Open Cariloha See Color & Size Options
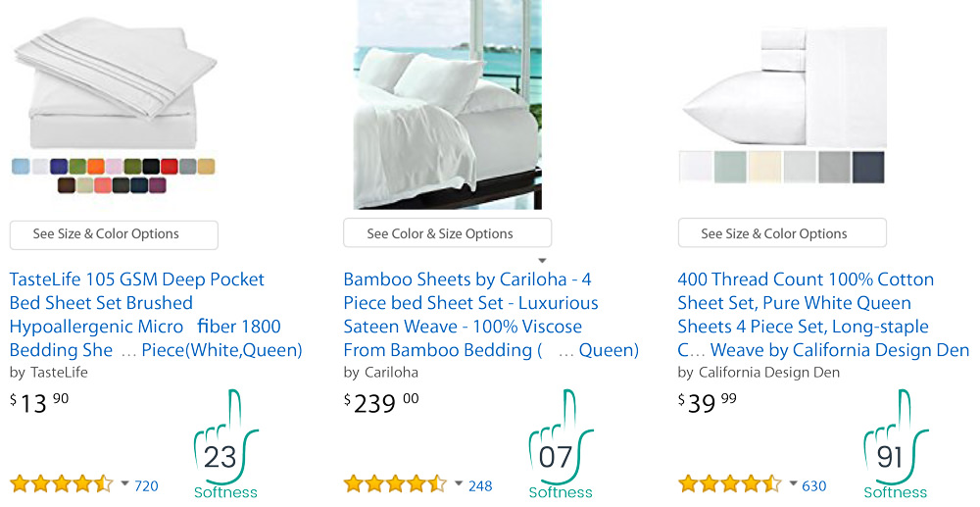980x507 pixels. [x=447, y=234]
